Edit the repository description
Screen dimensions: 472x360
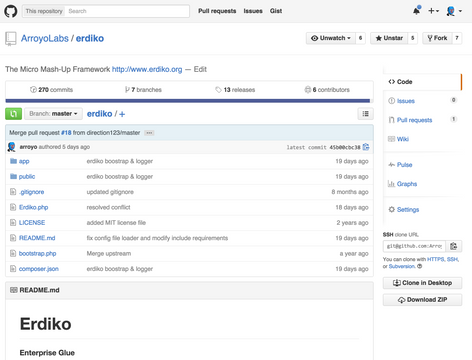(x=200, y=69)
